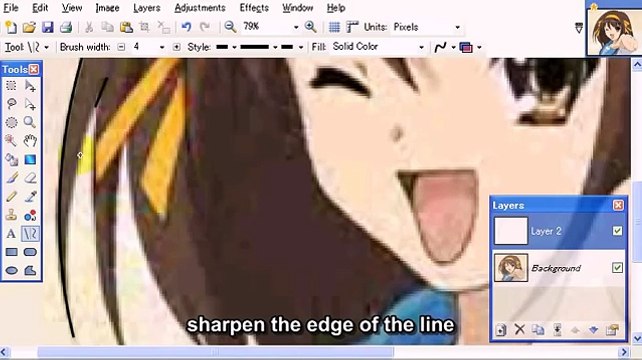Image resolution: width=642 pixels, height=360 pixels.
Task: Select the Paint Bucket tool
Action: (11, 159)
